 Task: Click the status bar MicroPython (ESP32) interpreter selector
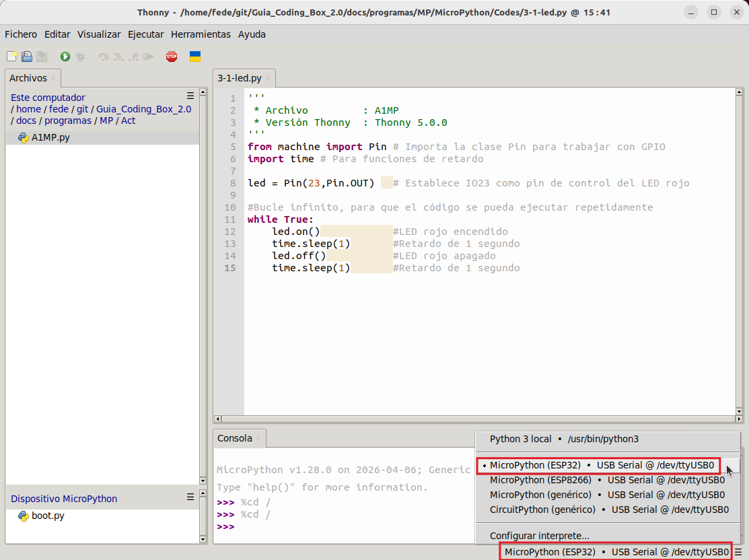[x=616, y=552]
